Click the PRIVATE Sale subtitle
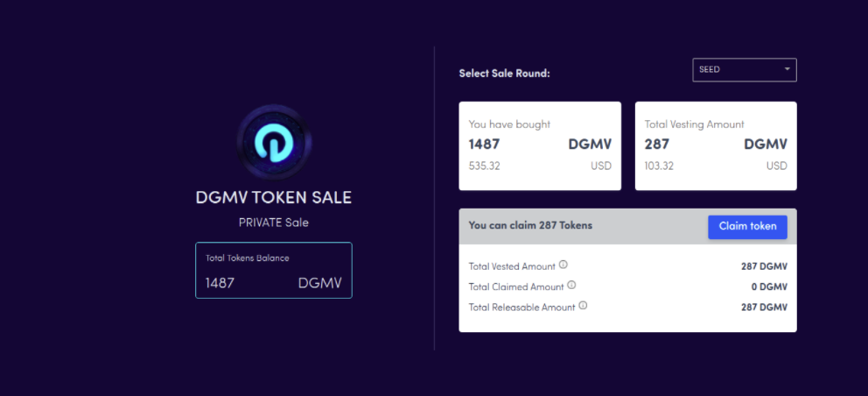 click(x=274, y=223)
